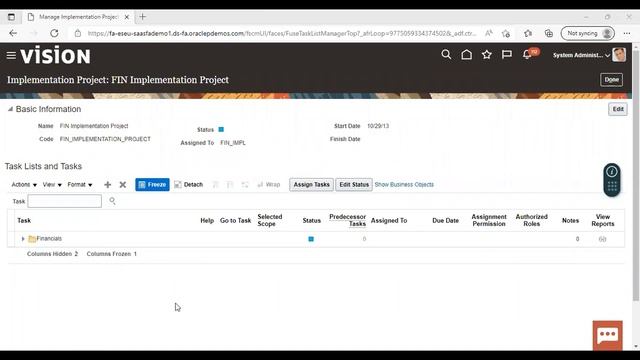The height and width of the screenshot is (360, 640).
Task: Click Show Business Objects link
Action: tap(404, 184)
